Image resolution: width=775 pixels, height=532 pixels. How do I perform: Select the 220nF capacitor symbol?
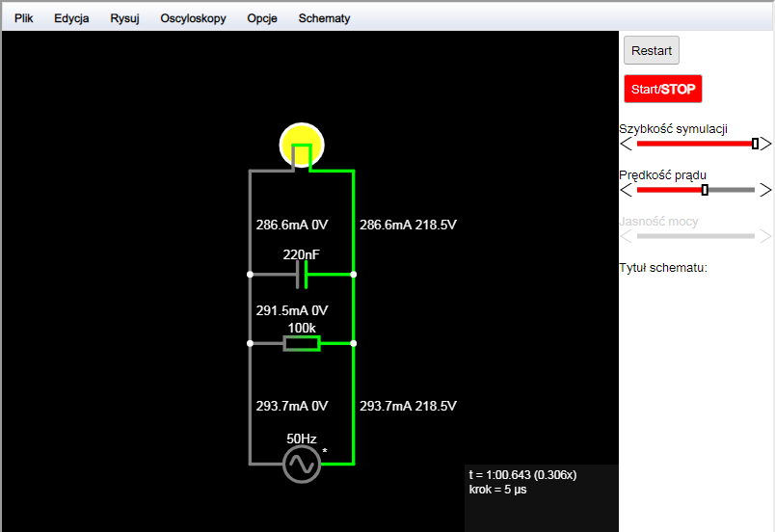click(302, 274)
